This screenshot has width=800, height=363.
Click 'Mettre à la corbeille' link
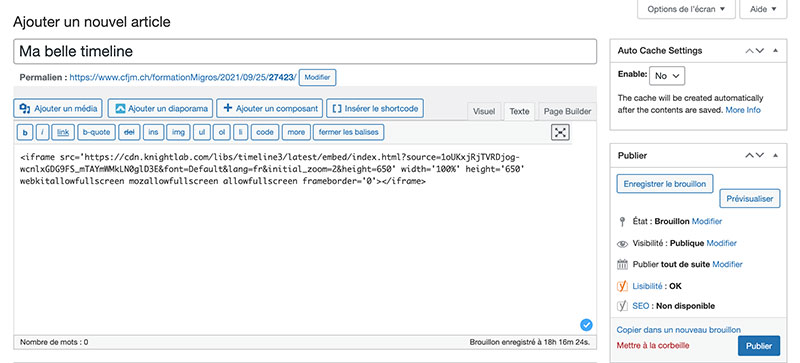click(653, 346)
